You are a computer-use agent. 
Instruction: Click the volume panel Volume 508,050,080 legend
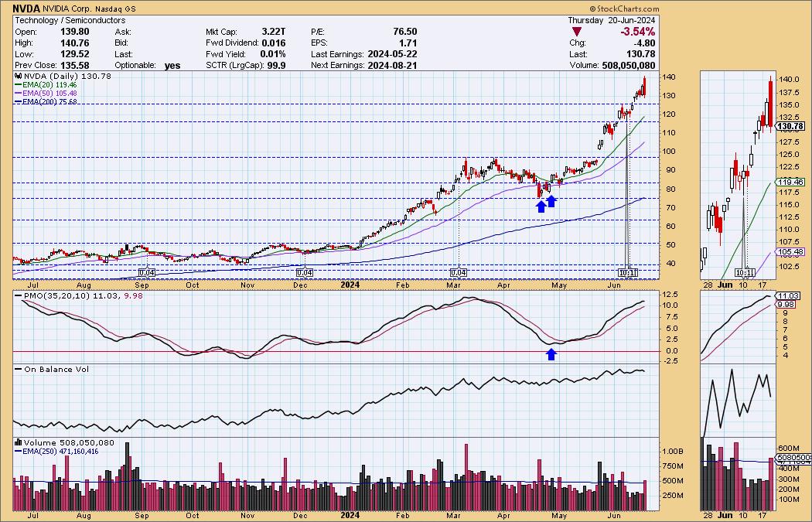coord(64,443)
